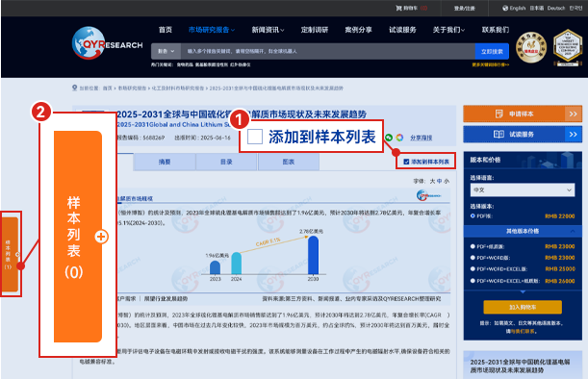The image size is (588, 379).
Task: Click the orange 申请样本 button
Action: point(523,114)
